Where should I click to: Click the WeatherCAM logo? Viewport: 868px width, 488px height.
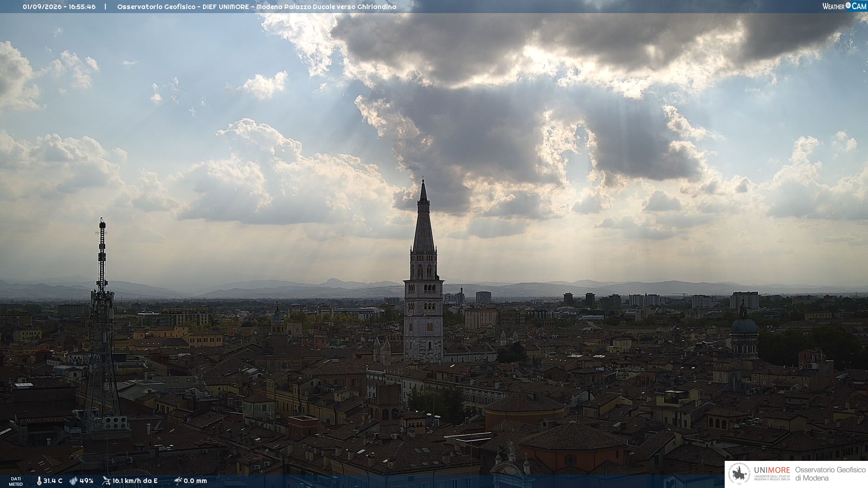(x=844, y=6)
